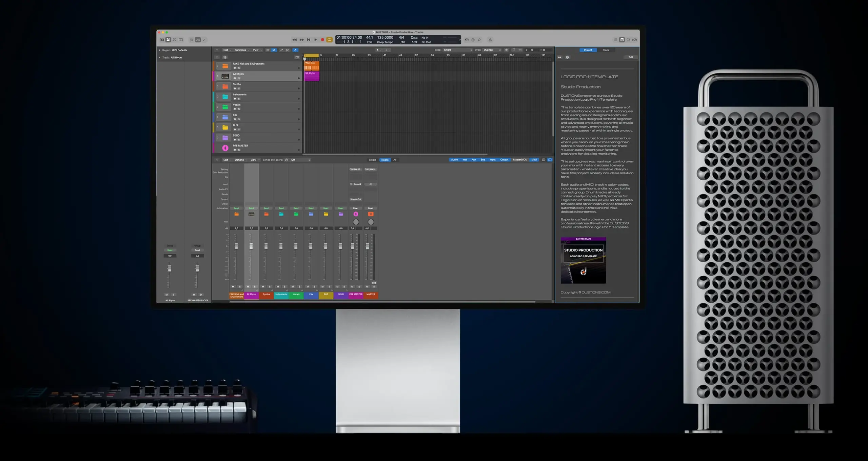Image resolution: width=868 pixels, height=461 pixels.
Task: Open the Functions menu in the Tracks area
Action: coord(241,50)
